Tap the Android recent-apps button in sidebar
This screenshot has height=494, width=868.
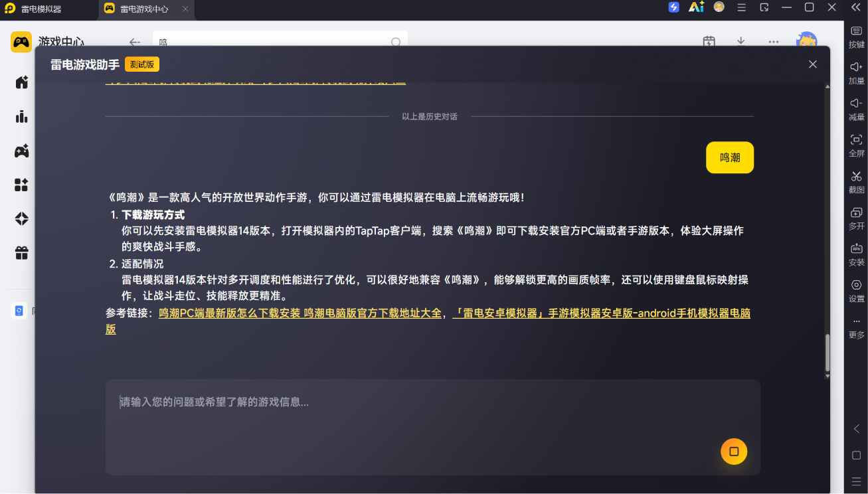(x=857, y=481)
